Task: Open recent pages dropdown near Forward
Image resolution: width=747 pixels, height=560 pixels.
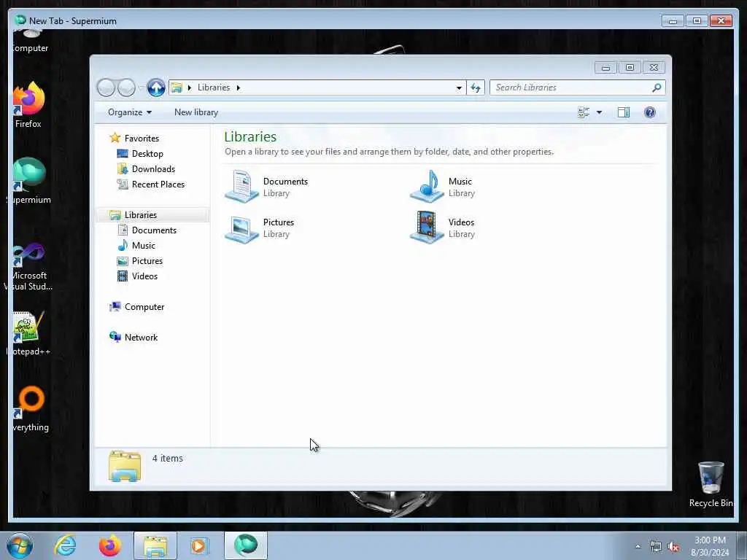Action: click(x=141, y=87)
